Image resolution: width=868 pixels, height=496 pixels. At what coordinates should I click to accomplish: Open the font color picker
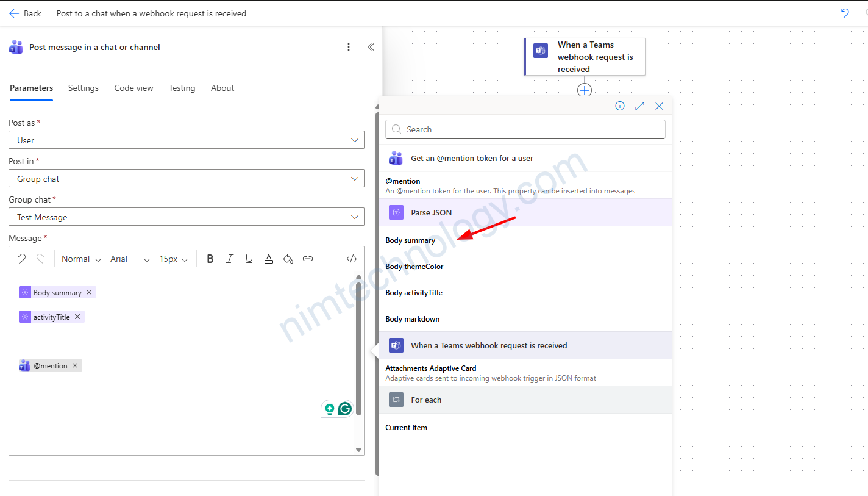tap(269, 259)
